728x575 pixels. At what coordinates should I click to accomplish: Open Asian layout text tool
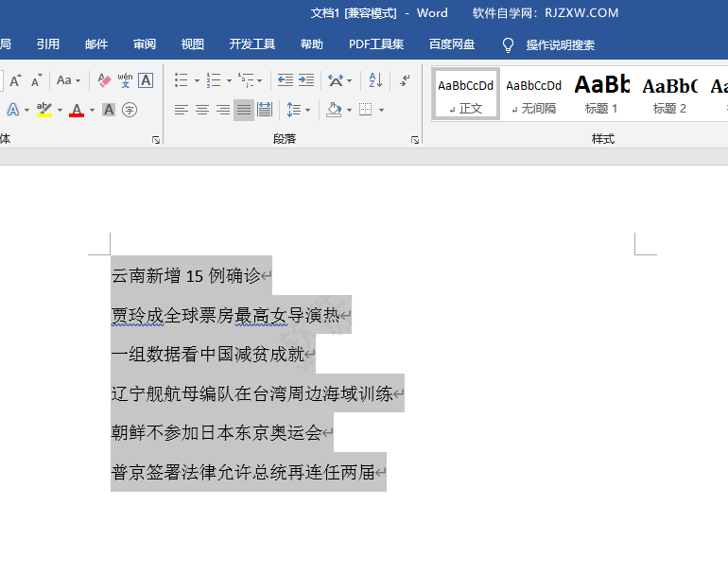336,80
